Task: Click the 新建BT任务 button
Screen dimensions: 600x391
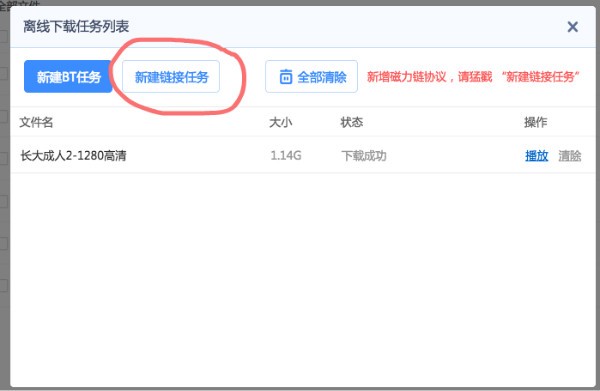Action: tap(68, 77)
